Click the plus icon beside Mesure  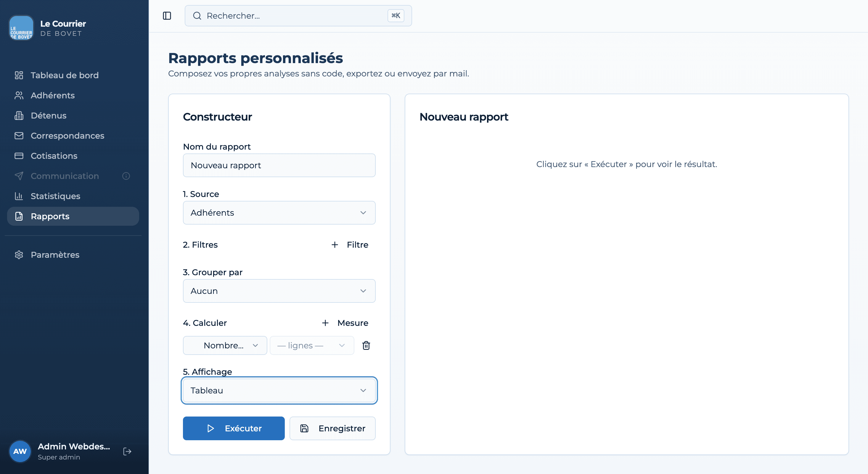pyautogui.click(x=325, y=323)
